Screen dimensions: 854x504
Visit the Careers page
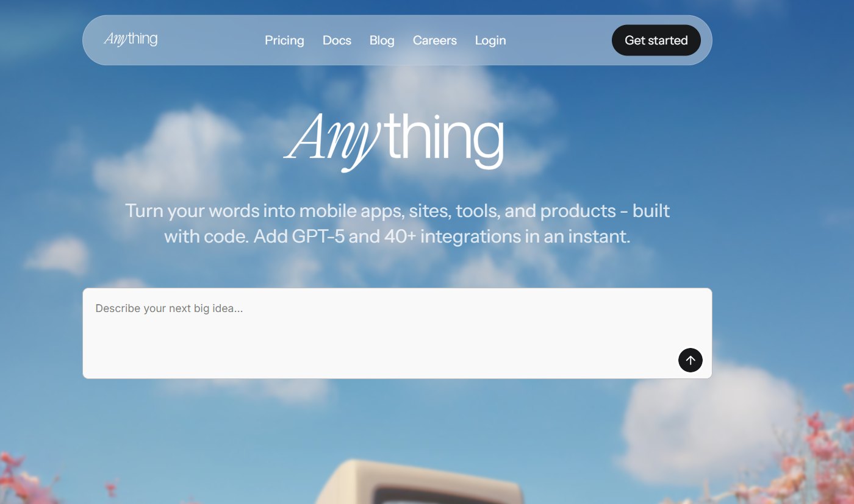[434, 40]
